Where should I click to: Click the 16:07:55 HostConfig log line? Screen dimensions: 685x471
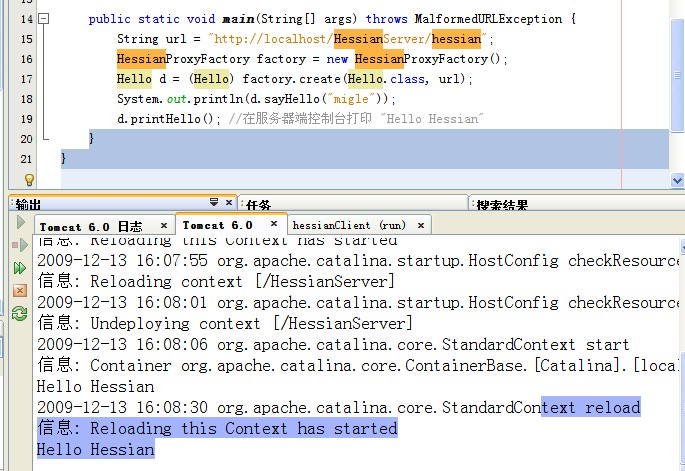click(x=358, y=261)
